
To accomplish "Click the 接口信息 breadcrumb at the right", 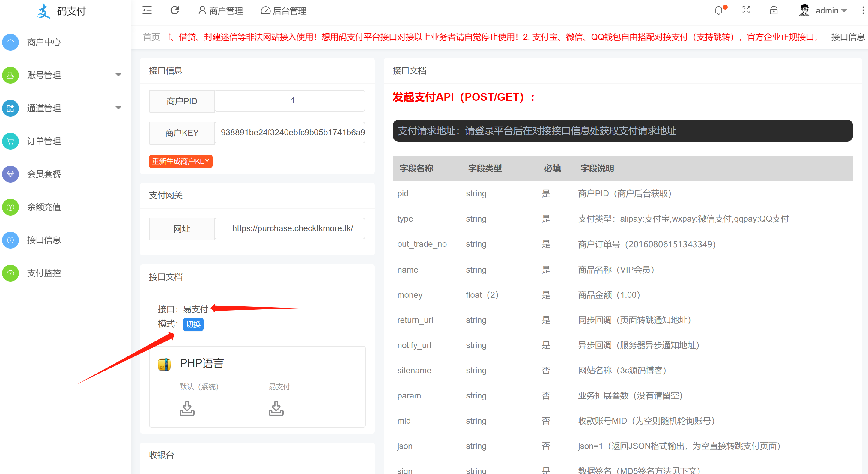I will pyautogui.click(x=848, y=37).
